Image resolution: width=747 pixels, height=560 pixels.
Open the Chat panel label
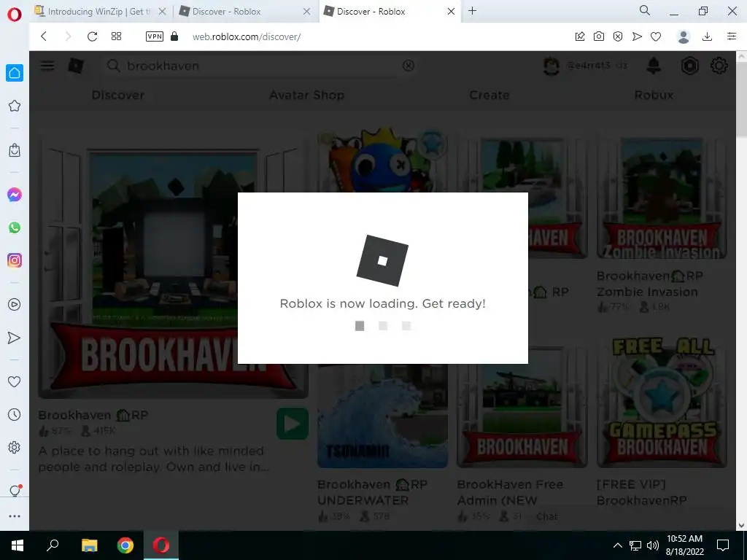tap(546, 516)
